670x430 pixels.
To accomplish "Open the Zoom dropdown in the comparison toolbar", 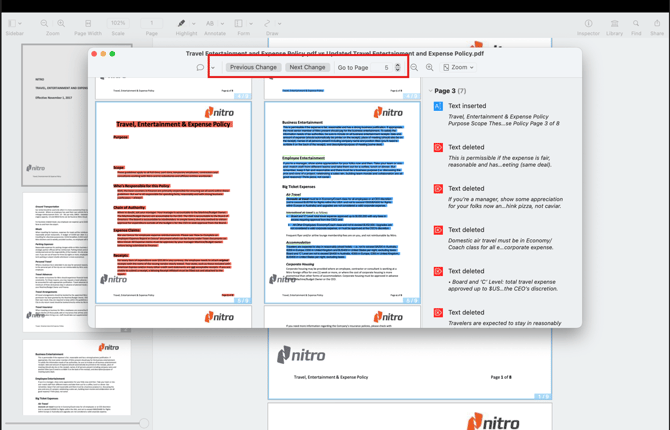I will (x=459, y=68).
